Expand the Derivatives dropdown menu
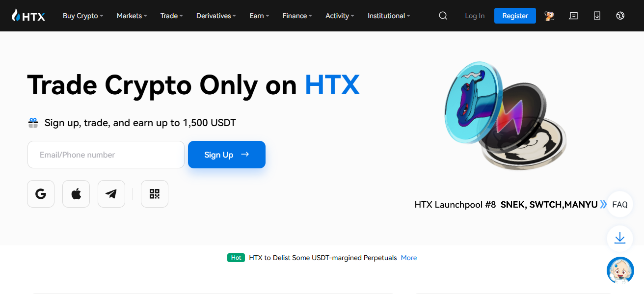The height and width of the screenshot is (294, 644). [215, 16]
